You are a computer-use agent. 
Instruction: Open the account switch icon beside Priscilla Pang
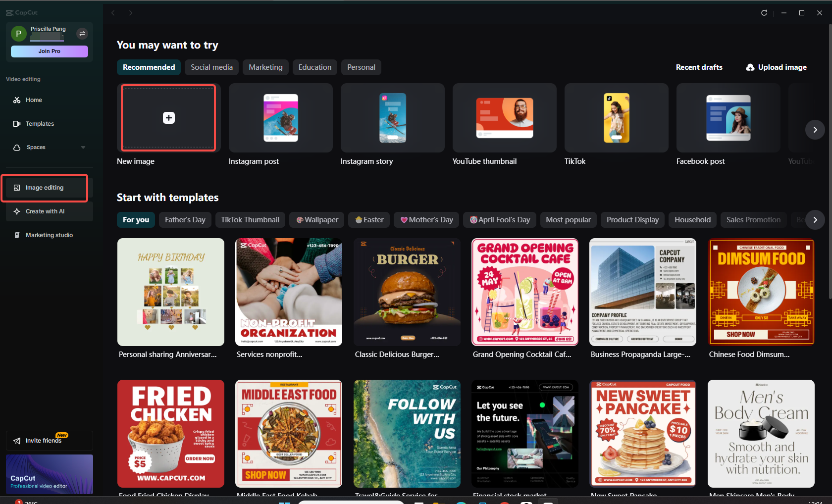pos(82,34)
